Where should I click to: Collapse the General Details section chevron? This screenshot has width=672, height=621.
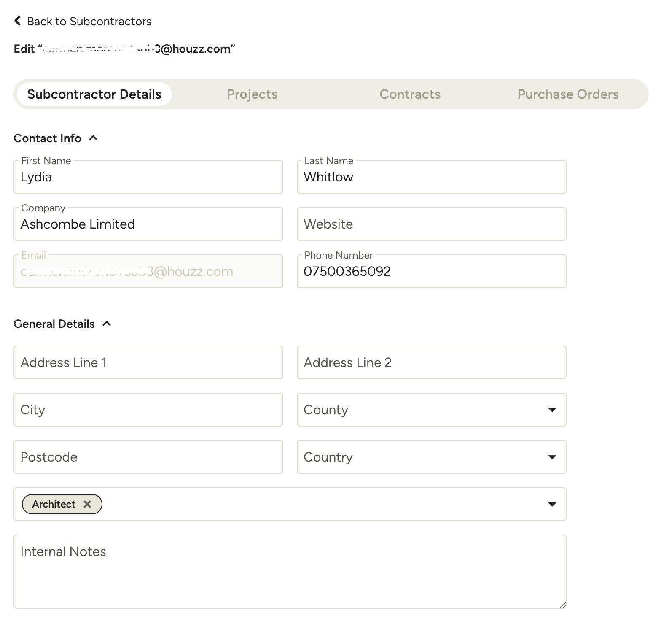pyautogui.click(x=107, y=324)
